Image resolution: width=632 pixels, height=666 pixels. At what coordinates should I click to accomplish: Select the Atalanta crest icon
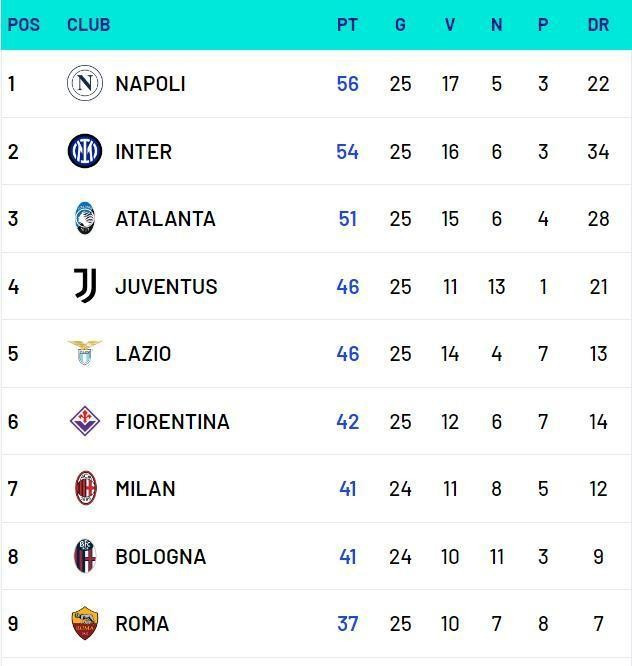(x=85, y=218)
